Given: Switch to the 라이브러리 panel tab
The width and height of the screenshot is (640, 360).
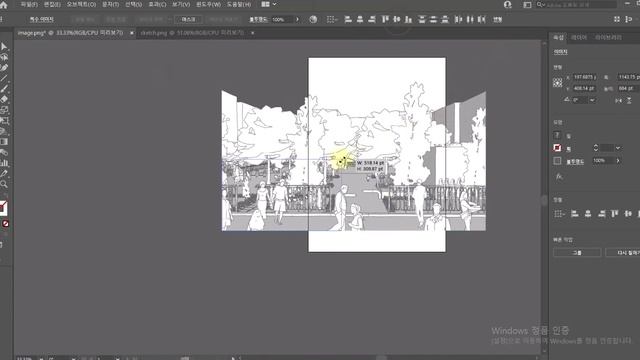Looking at the screenshot, I should point(608,37).
